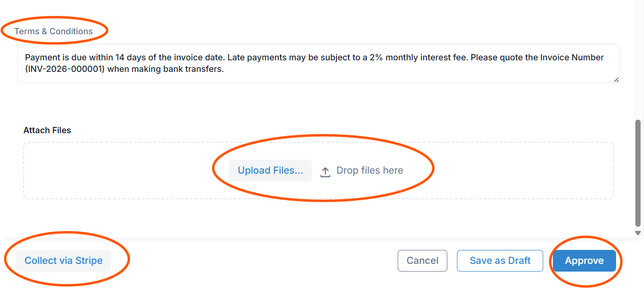Image resolution: width=644 pixels, height=288 pixels.
Task: Cancel the invoice editing
Action: coord(422,261)
